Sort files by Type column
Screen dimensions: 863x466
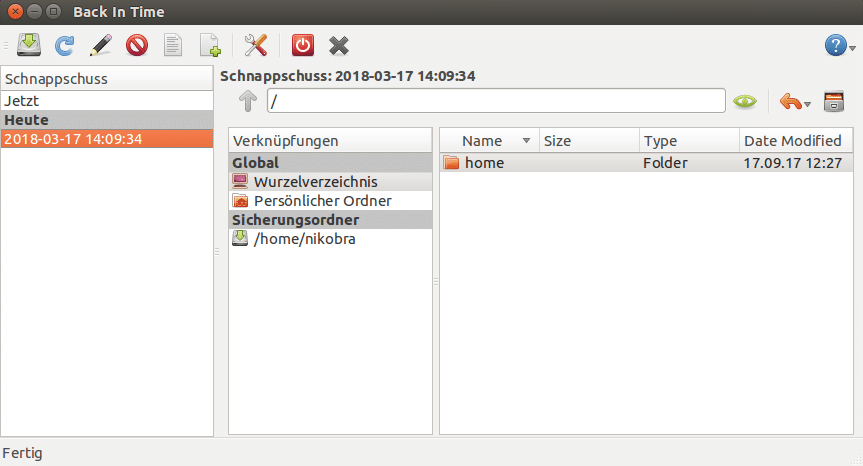[689, 141]
